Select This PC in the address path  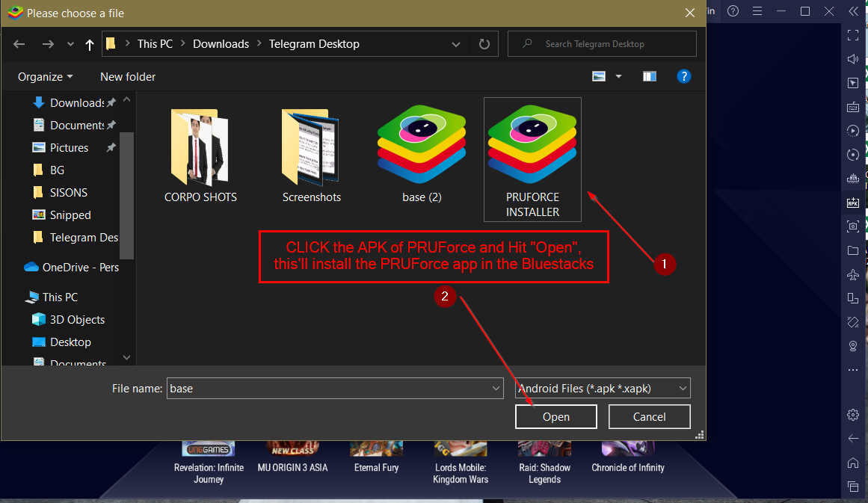click(x=155, y=43)
